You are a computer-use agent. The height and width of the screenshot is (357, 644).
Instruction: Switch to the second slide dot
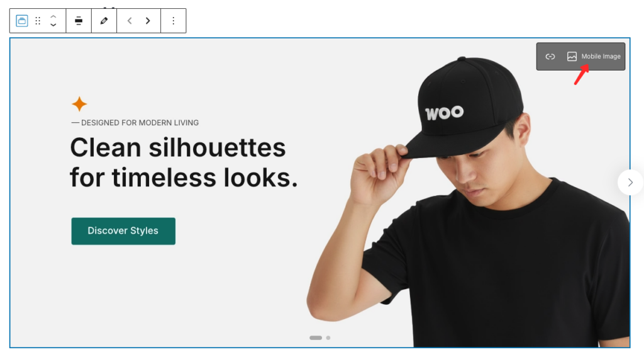click(328, 337)
